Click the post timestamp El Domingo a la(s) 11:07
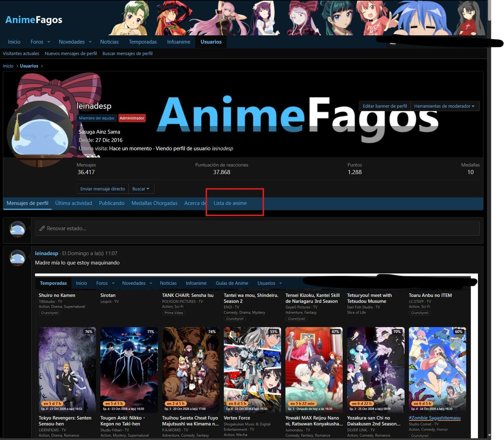Viewport: 504px width, 440px height. [90, 253]
